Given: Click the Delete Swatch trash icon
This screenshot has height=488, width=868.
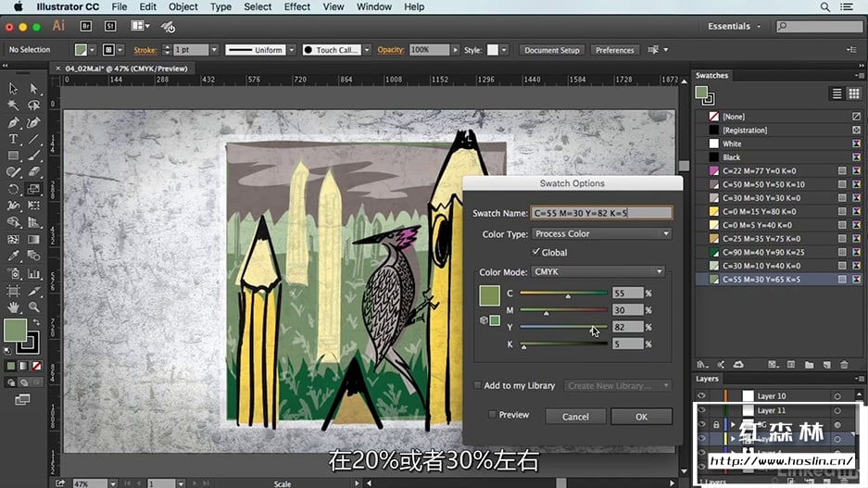Looking at the screenshot, I should [x=844, y=365].
